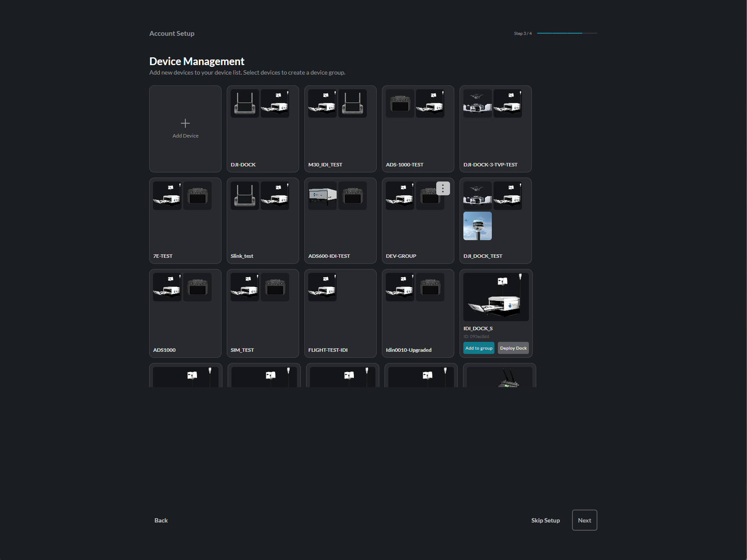This screenshot has width=747, height=560.
Task: Click the Add Device plus icon
Action: click(185, 123)
